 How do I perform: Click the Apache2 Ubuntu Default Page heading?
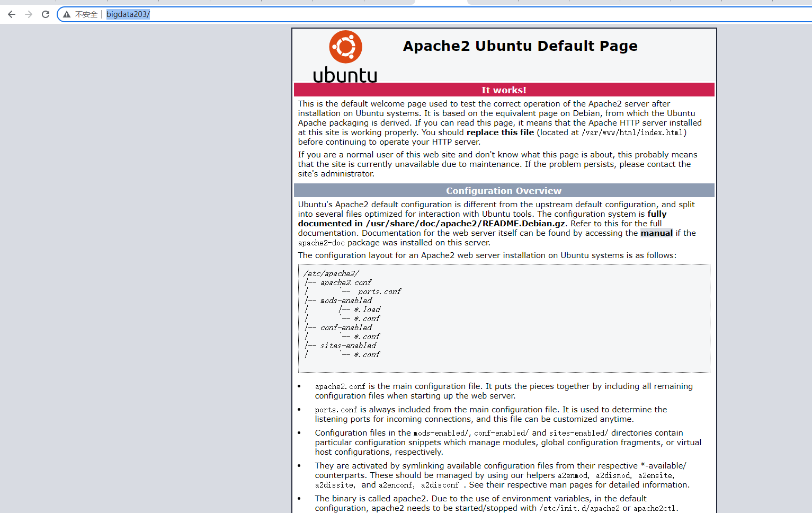(x=520, y=46)
